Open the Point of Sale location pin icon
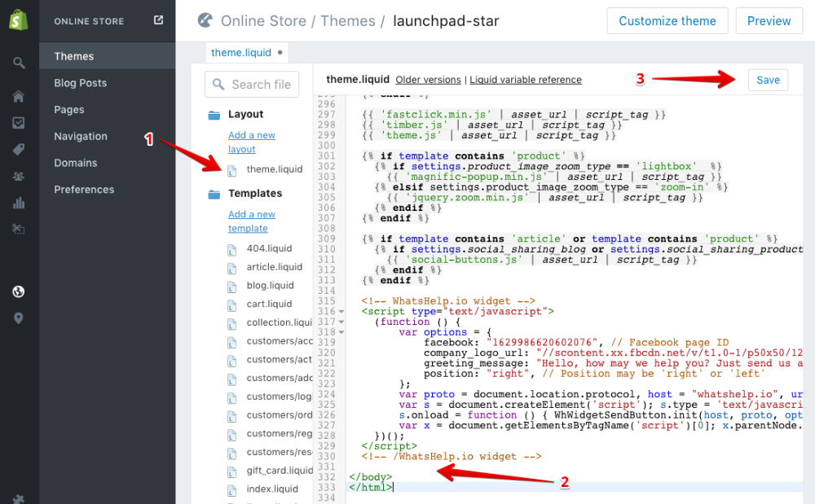 point(19,318)
